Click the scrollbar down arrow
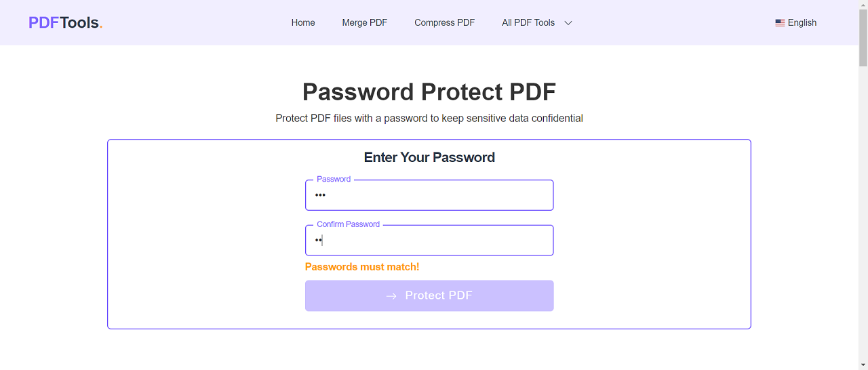The height and width of the screenshot is (370, 868). [863, 365]
